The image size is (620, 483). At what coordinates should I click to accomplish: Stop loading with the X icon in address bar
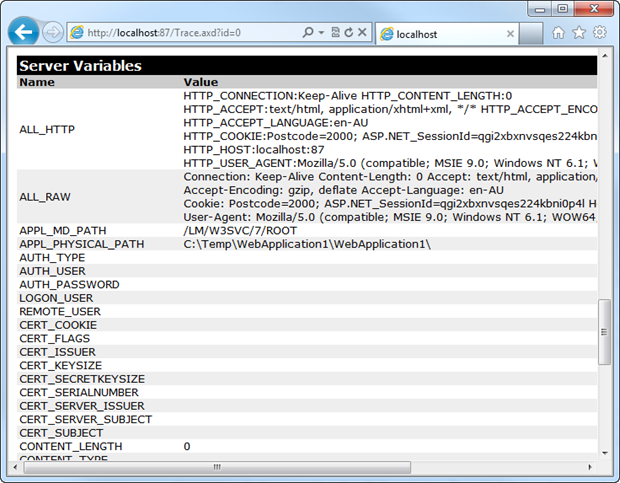click(x=362, y=32)
